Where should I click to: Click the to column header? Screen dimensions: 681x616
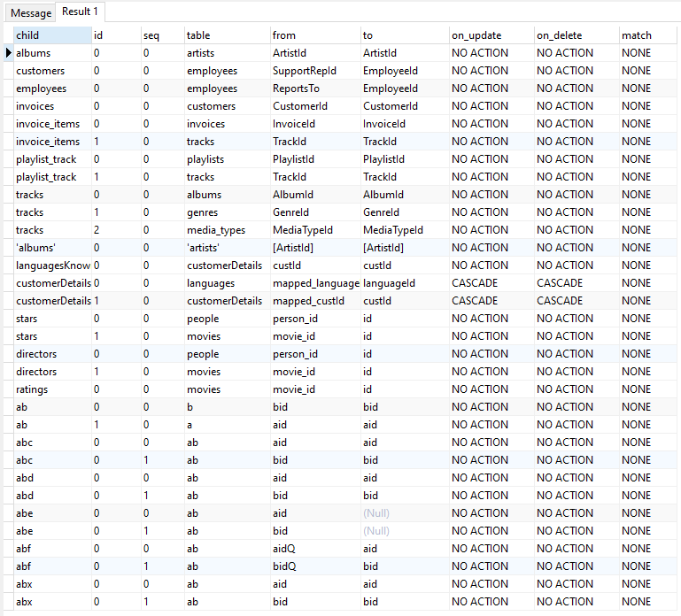click(406, 35)
